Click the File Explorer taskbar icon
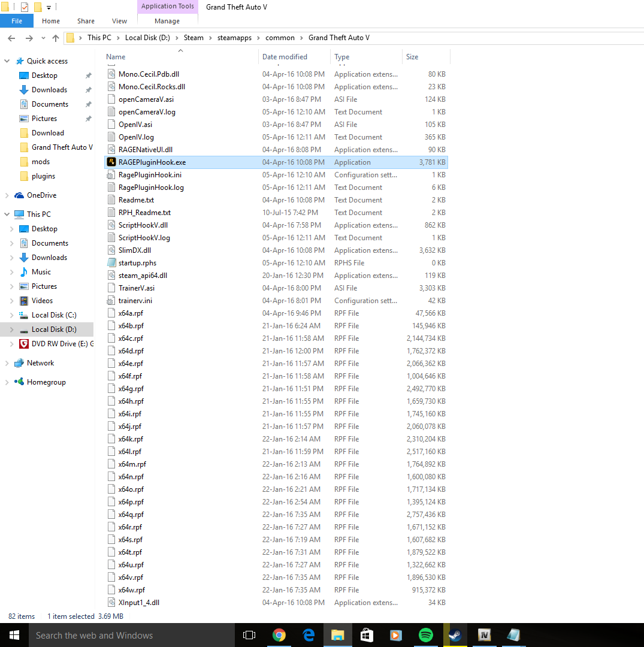Screen dimensions: 644x647 pyautogui.click(x=337, y=635)
